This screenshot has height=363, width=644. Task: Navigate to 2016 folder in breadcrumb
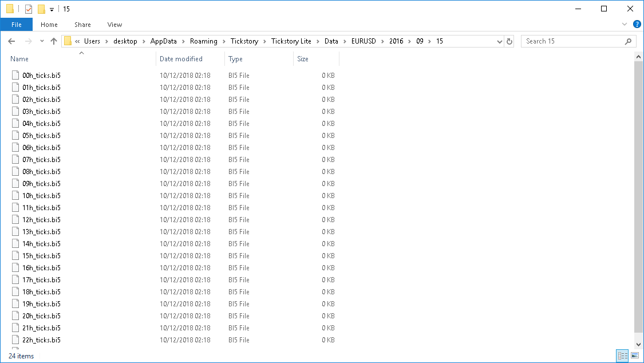point(396,41)
